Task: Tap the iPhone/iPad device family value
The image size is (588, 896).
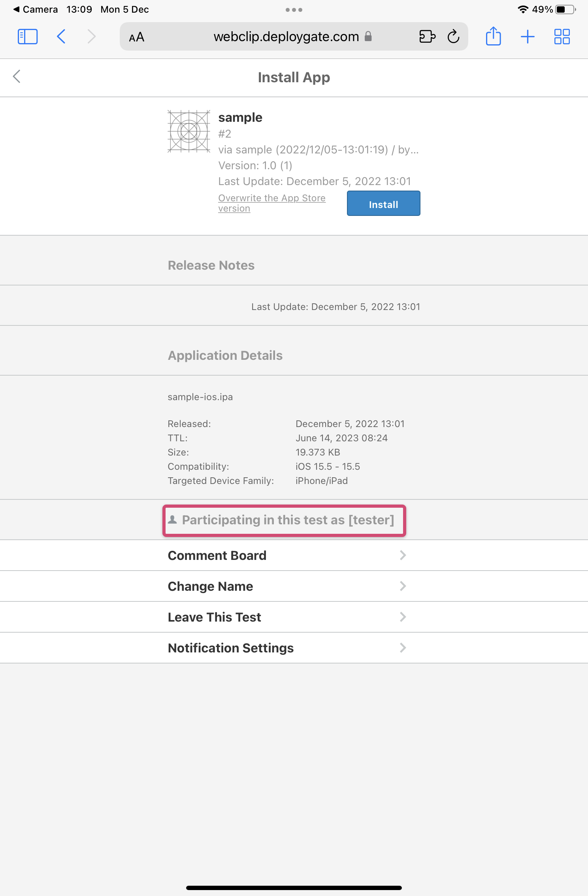Action: pyautogui.click(x=322, y=481)
